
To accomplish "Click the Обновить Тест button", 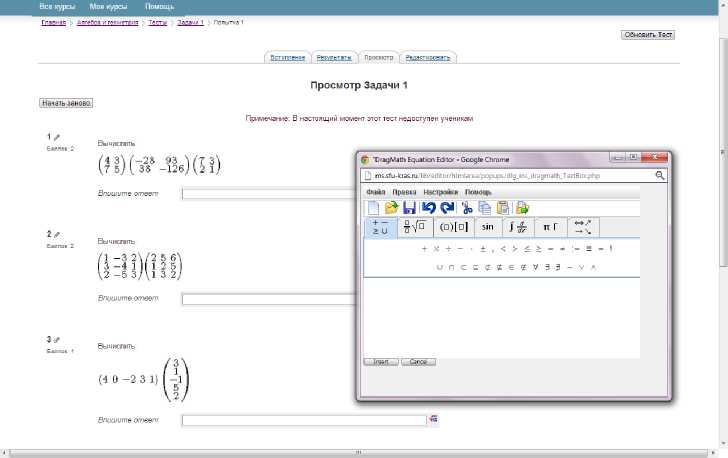I will click(648, 35).
